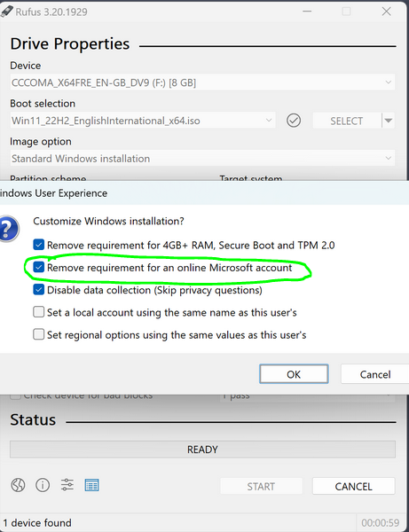Enable Set regional options using same values
The image size is (409, 532).
[39, 334]
